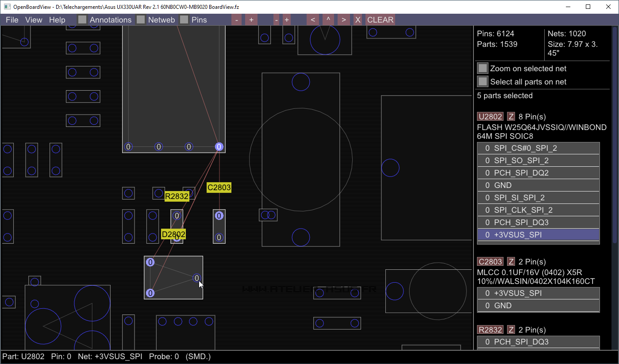Click the Z button beside C2803
Image resolution: width=619 pixels, height=364 pixels.
pos(511,262)
